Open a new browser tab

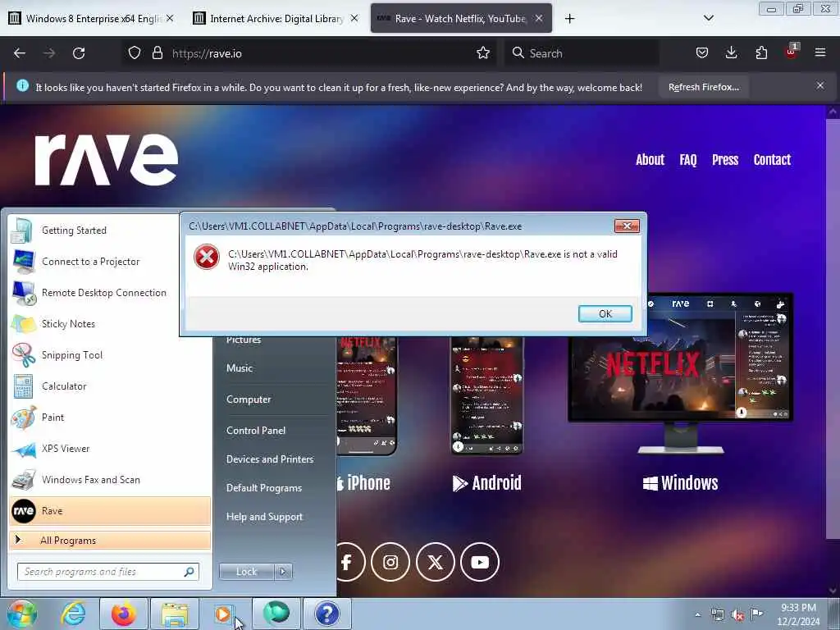point(569,19)
